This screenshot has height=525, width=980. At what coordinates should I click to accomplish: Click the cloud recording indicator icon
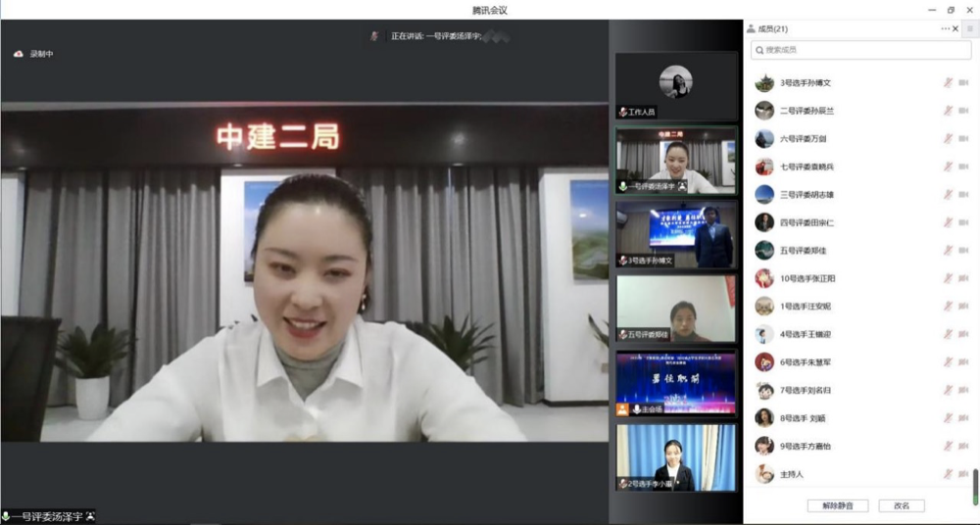click(18, 54)
